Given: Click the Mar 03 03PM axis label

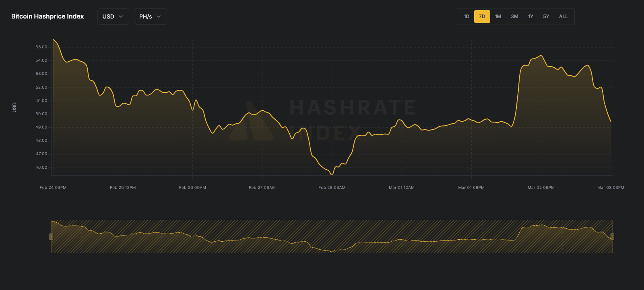Looking at the screenshot, I should coord(611,188).
